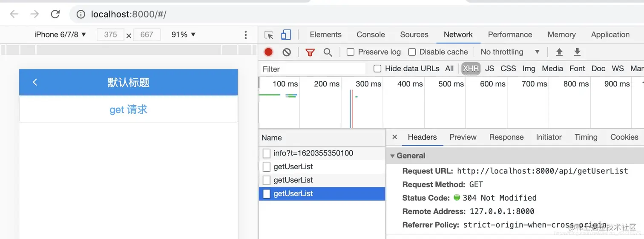Click the 304 Not Modified status
The image size is (644, 239).
(x=499, y=198)
